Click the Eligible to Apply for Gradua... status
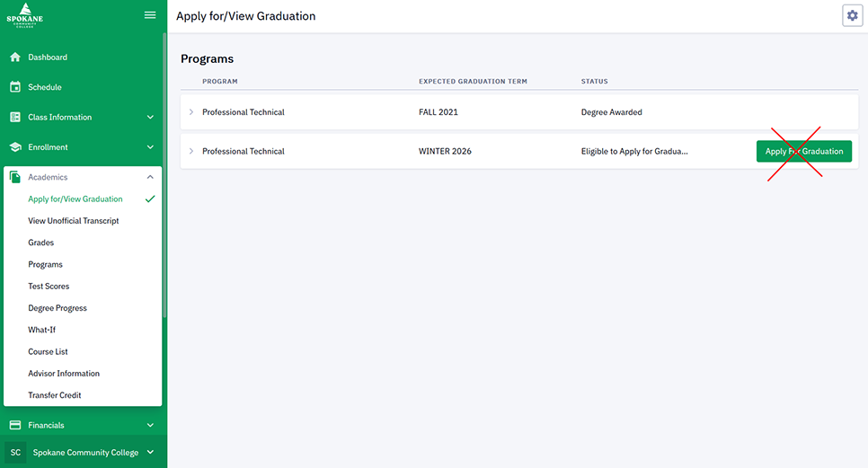Screen dimensions: 868x468 click(x=634, y=151)
